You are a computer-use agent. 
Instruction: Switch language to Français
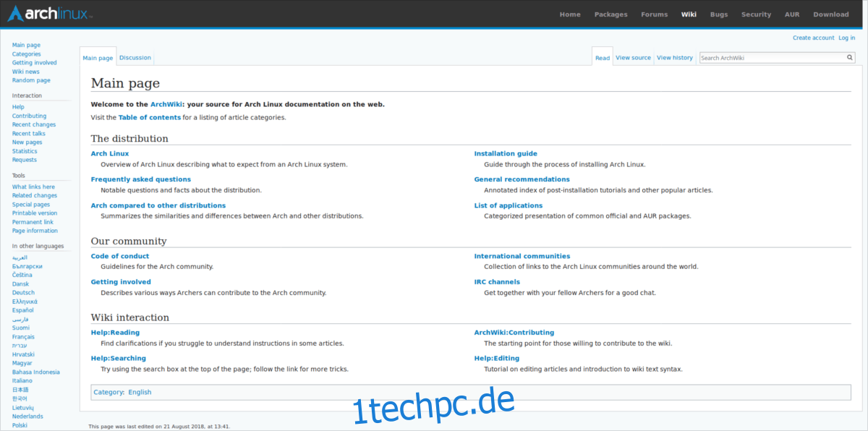point(23,337)
